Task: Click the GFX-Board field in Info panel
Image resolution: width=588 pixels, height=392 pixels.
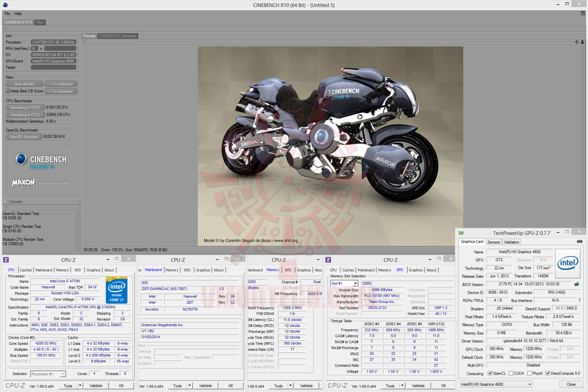Action: (53, 61)
